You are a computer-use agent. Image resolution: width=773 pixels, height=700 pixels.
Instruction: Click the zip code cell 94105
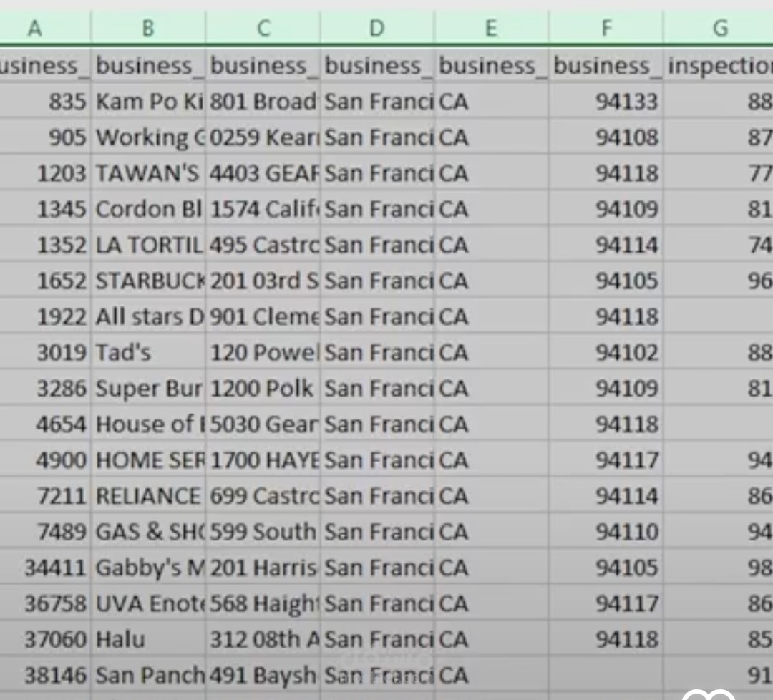tap(606, 281)
